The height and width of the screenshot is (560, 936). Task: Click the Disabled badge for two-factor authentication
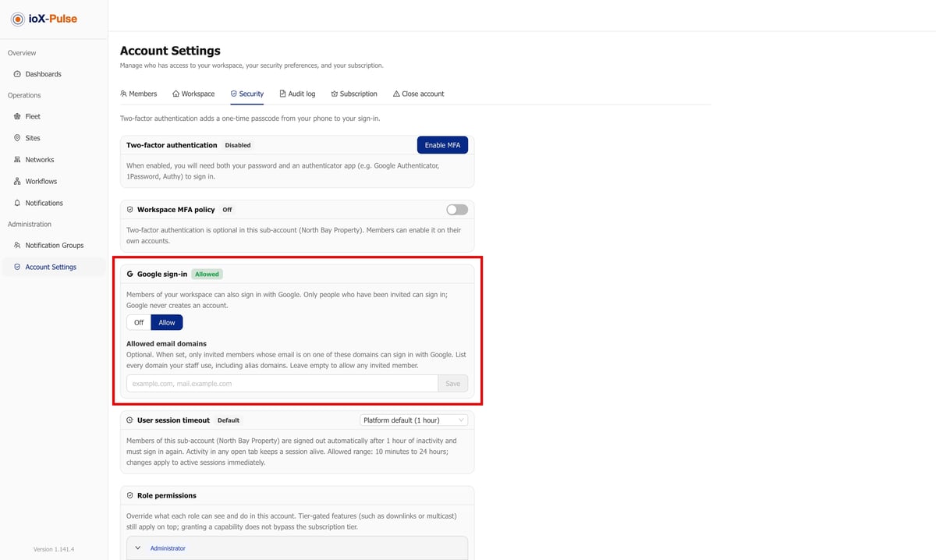coord(238,145)
